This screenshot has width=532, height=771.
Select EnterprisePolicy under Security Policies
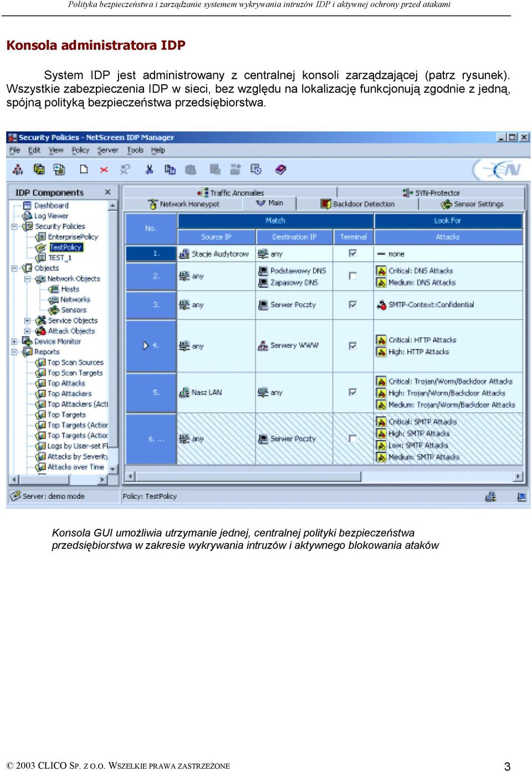coord(73,237)
